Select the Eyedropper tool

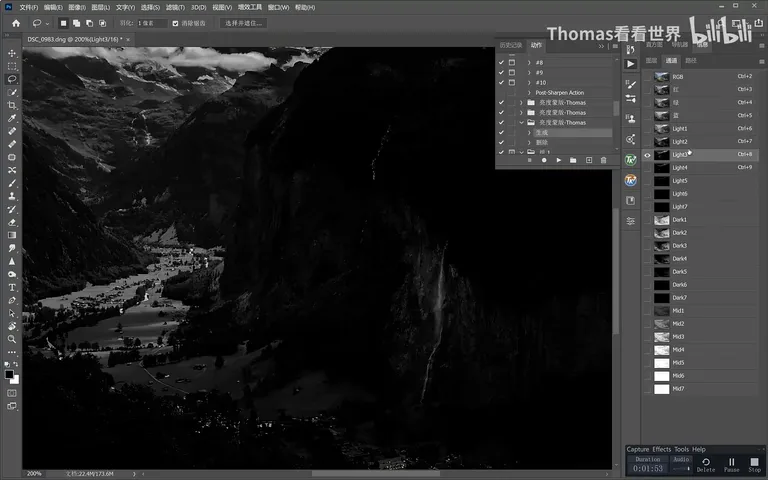point(12,118)
